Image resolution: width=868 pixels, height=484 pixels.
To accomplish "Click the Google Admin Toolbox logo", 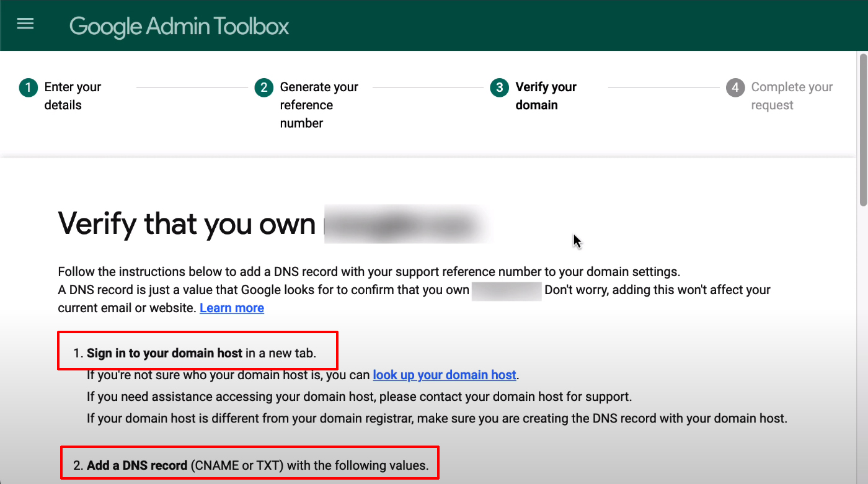I will 179,26.
